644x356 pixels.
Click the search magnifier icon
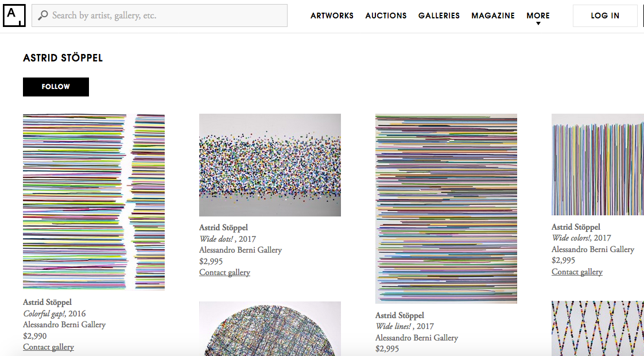pyautogui.click(x=42, y=16)
